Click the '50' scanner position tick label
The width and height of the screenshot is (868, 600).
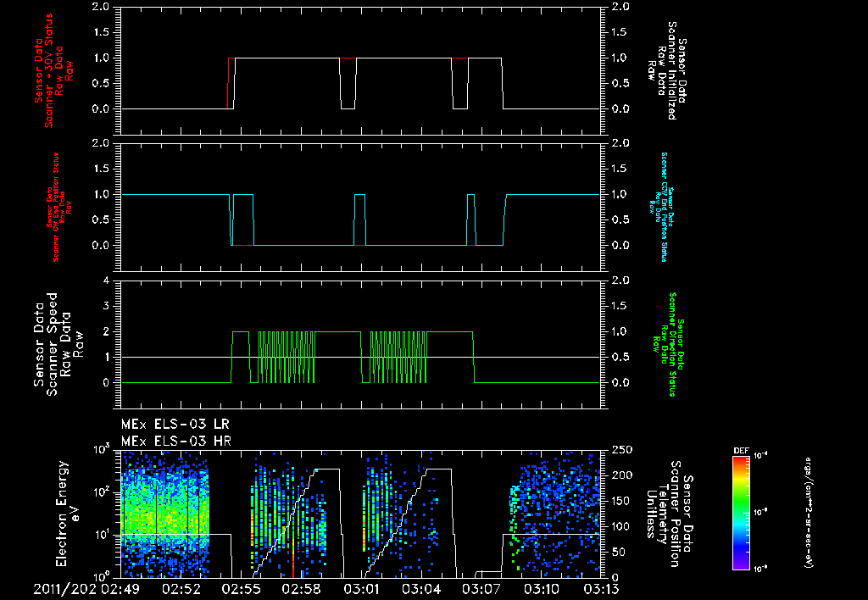[618, 552]
